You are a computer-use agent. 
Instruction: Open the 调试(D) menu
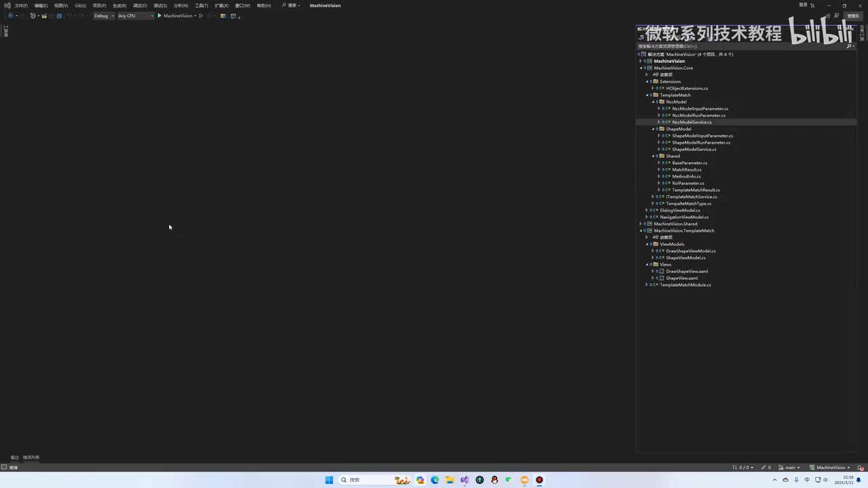[140, 5]
